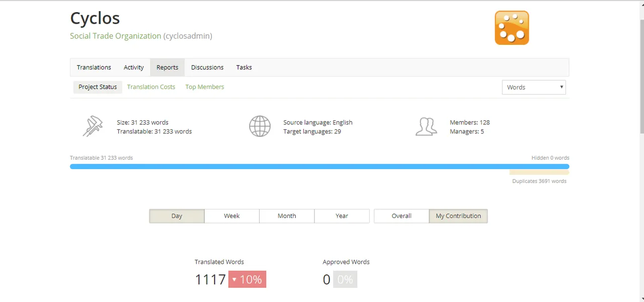The width and height of the screenshot is (644, 302).
Task: Open Translation Costs report
Action: pyautogui.click(x=151, y=87)
